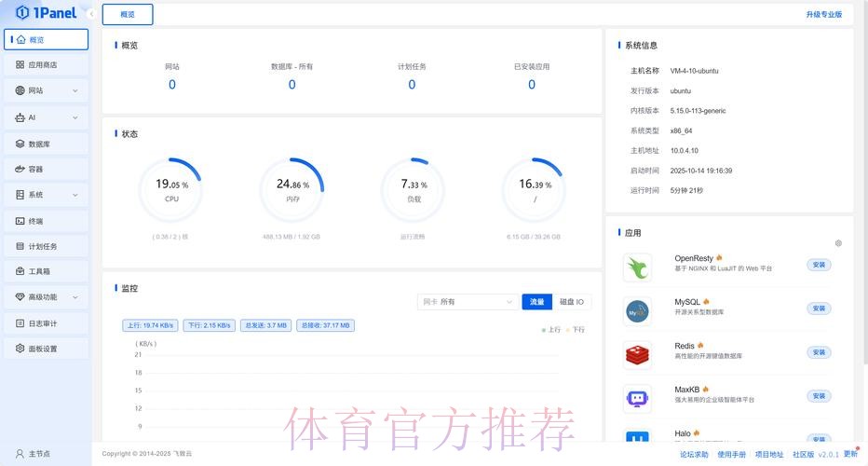Image resolution: width=868 pixels, height=466 pixels.
Task: Click host address 10.0.4.10
Action: [685, 151]
